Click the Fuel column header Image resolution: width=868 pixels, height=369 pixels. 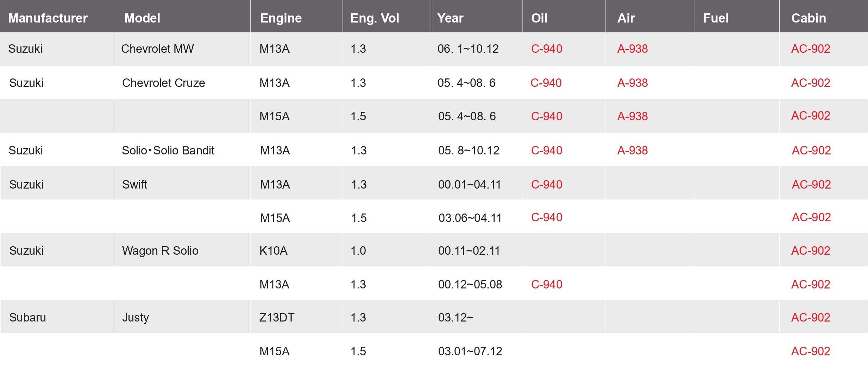(716, 18)
